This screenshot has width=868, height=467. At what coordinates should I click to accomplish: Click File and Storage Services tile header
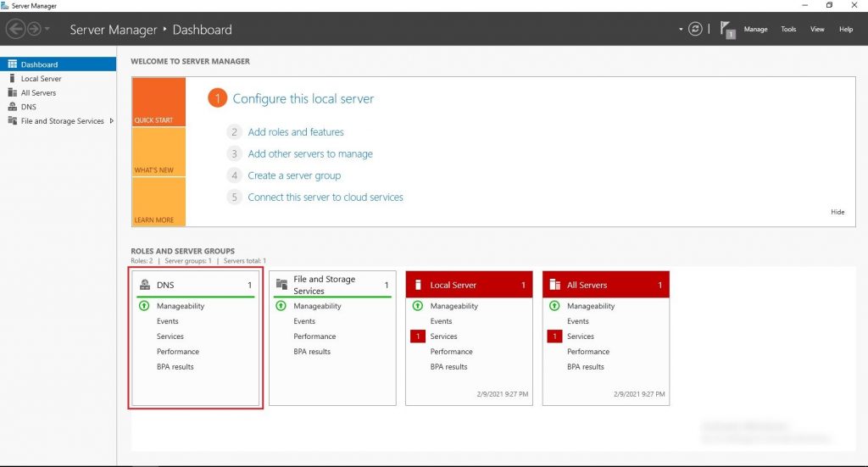click(332, 285)
